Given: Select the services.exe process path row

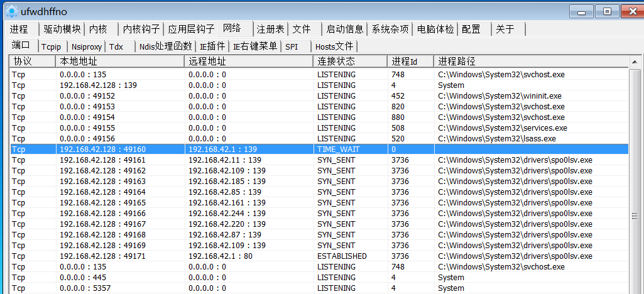Looking at the screenshot, I should [x=319, y=128].
